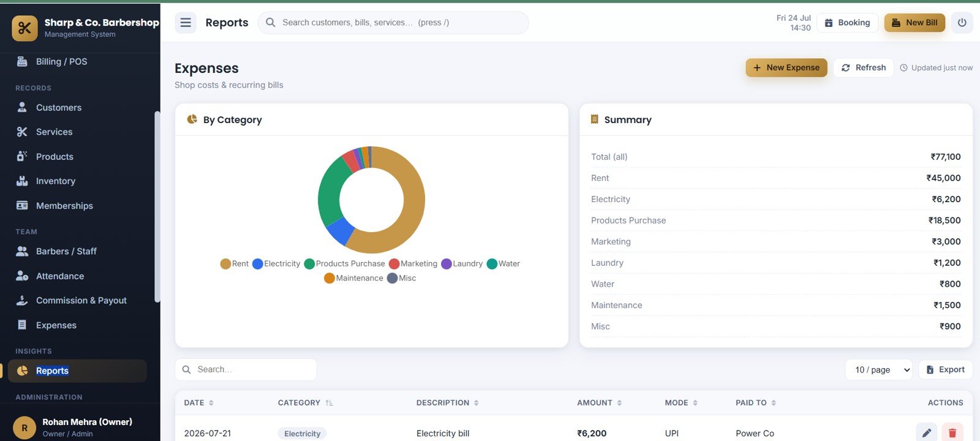Viewport: 980px width, 441px height.
Task: Export the expenses list
Action: [946, 370]
